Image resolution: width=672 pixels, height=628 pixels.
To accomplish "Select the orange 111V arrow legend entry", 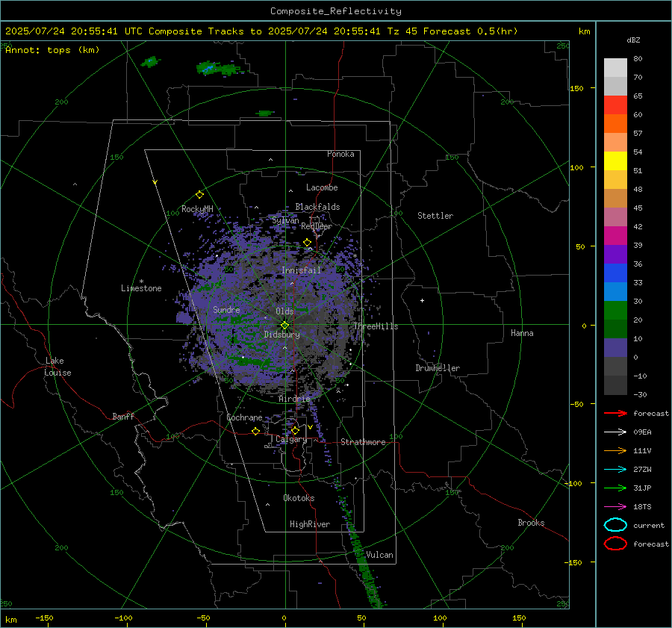I will coord(615,450).
